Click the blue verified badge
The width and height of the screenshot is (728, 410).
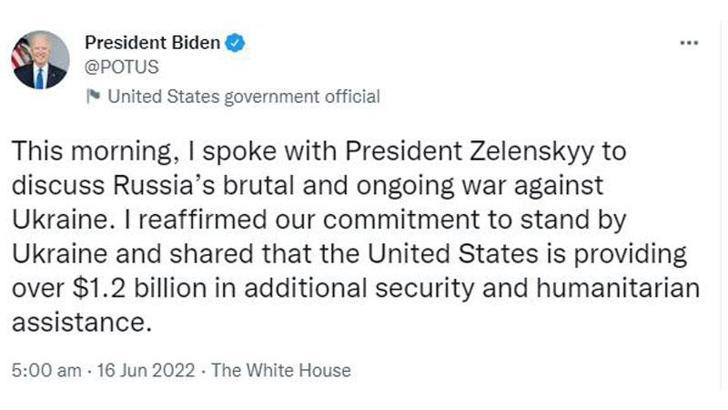coord(235,43)
